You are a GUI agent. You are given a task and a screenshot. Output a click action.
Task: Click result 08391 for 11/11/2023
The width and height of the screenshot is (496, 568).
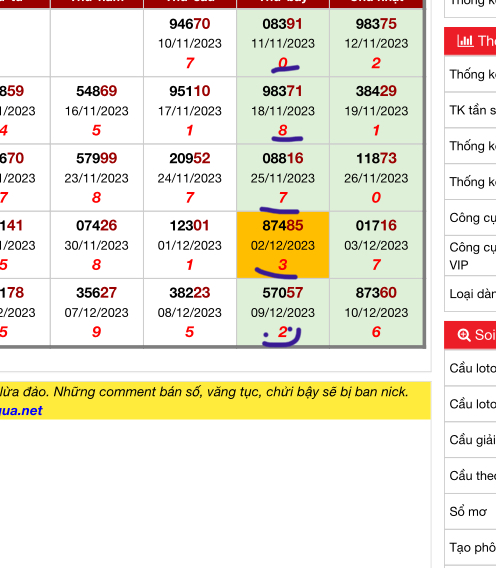tap(283, 24)
